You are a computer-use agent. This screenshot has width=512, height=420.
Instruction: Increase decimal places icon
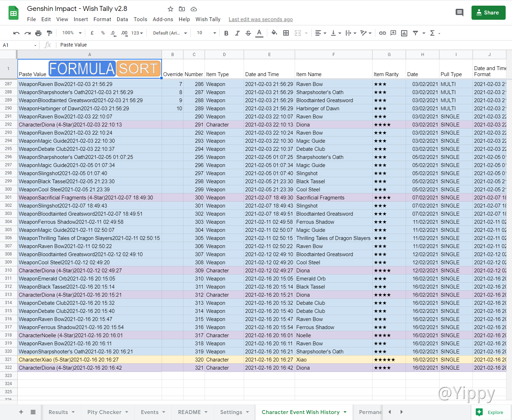click(x=124, y=33)
